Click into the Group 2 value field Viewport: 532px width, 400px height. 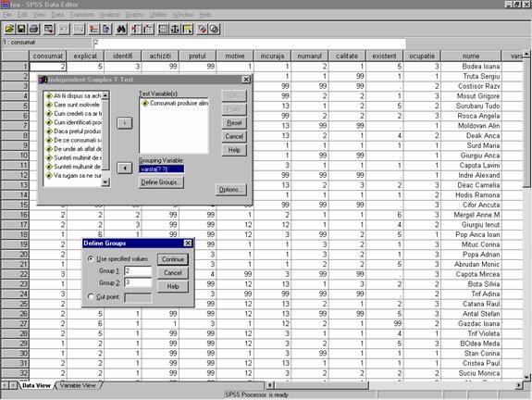click(138, 282)
